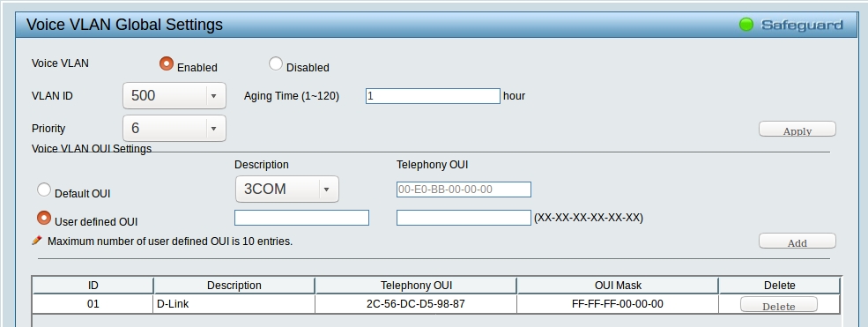The image size is (868, 327).
Task: Select the Voice VLAN Disabled radio button
Action: tap(275, 63)
